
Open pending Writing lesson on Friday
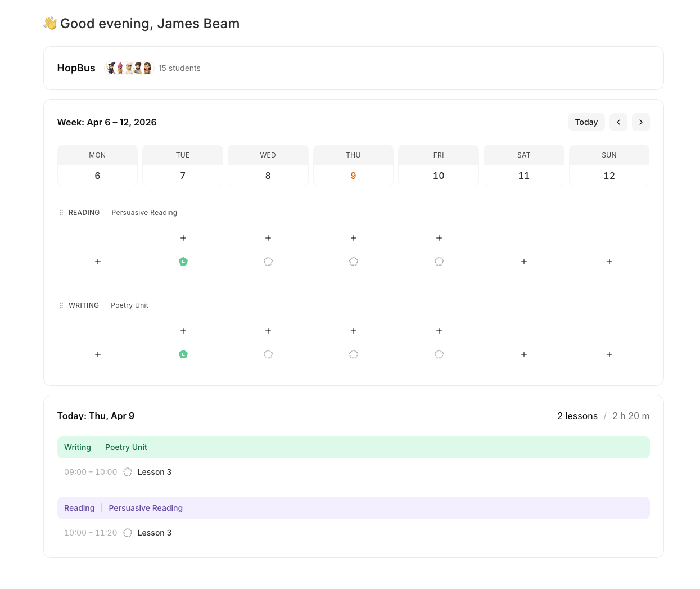coord(439,354)
